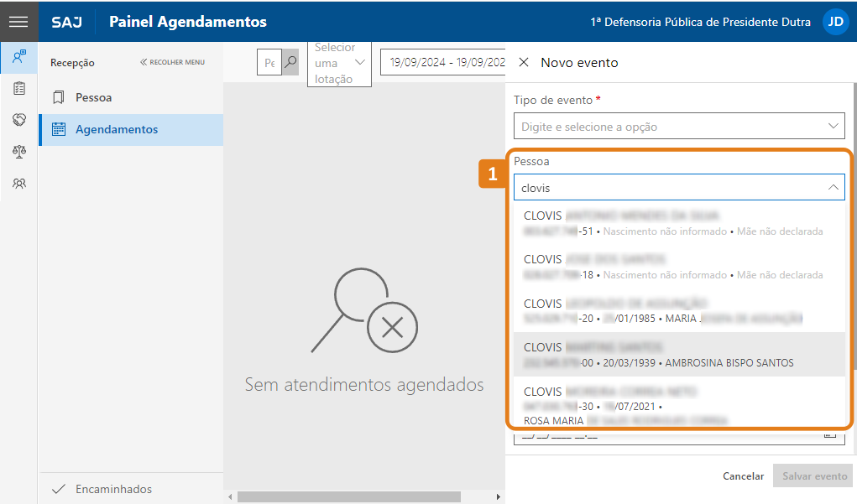This screenshot has width=857, height=504.
Task: Click the 1ª Defensoria Pública de Presidente Dutra label
Action: [x=700, y=22]
